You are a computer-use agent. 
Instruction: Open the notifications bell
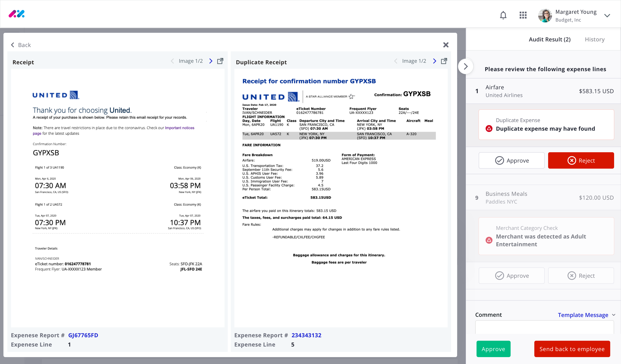[x=503, y=15]
